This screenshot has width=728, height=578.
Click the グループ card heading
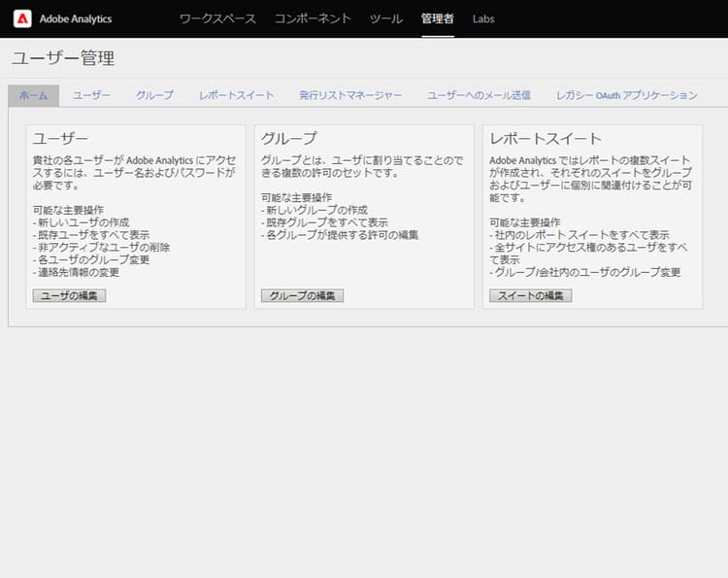pyautogui.click(x=289, y=139)
